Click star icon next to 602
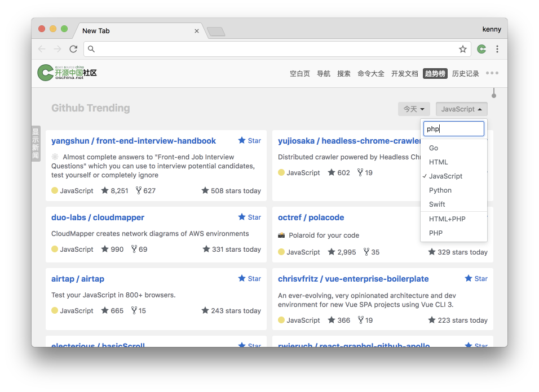 pyautogui.click(x=332, y=172)
